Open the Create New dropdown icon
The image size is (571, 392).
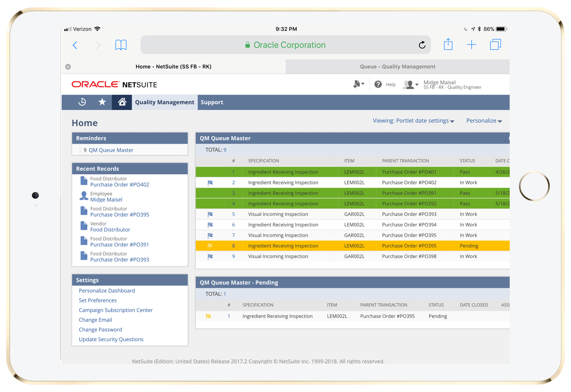click(358, 84)
